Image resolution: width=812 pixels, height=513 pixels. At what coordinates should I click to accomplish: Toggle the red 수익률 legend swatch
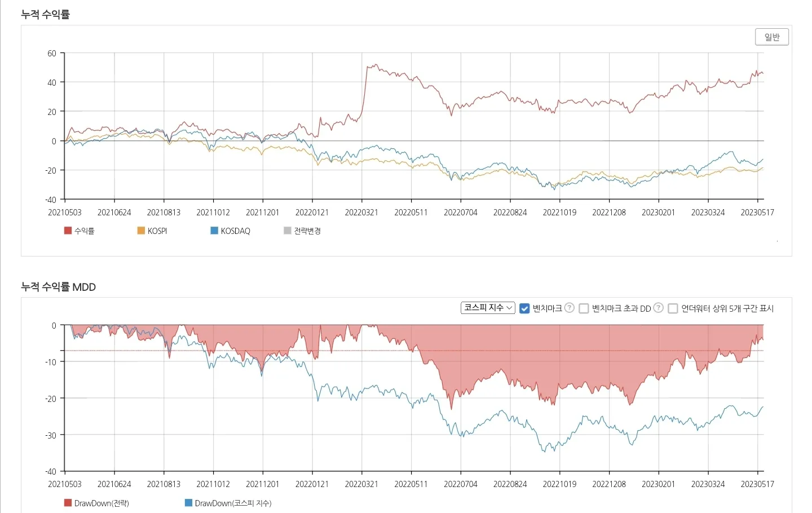click(68, 231)
